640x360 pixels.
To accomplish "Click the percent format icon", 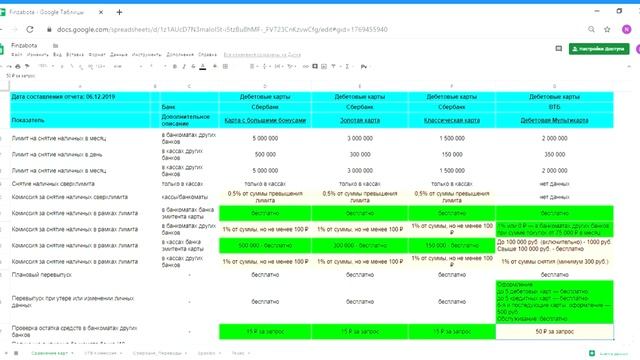I will point(72,66).
